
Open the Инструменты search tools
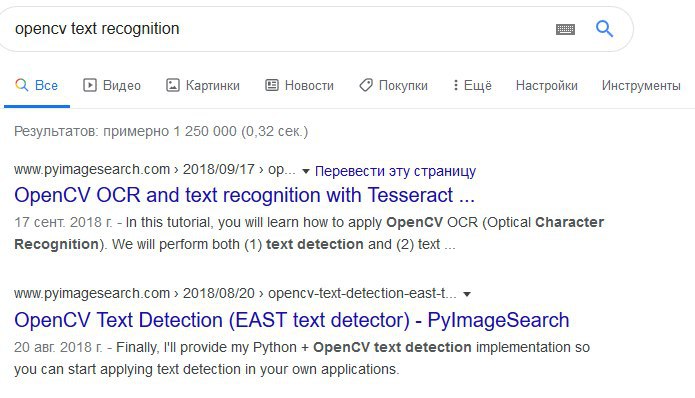point(641,85)
